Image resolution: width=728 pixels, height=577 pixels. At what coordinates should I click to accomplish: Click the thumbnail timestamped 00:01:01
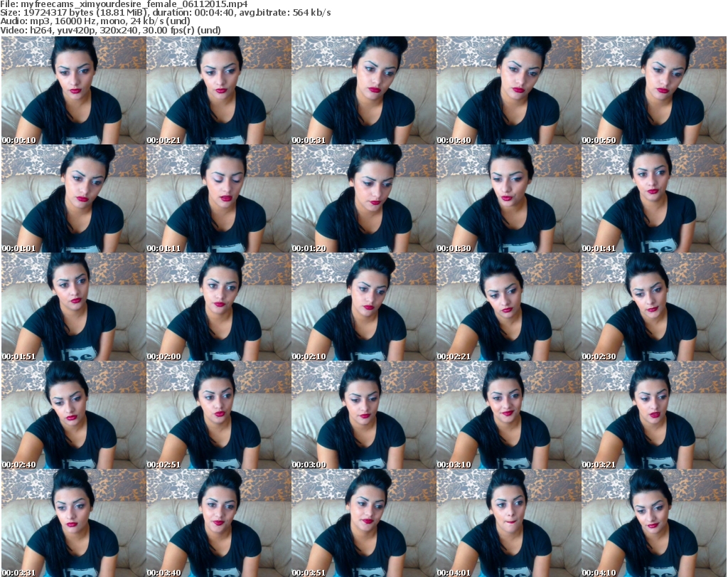73,198
